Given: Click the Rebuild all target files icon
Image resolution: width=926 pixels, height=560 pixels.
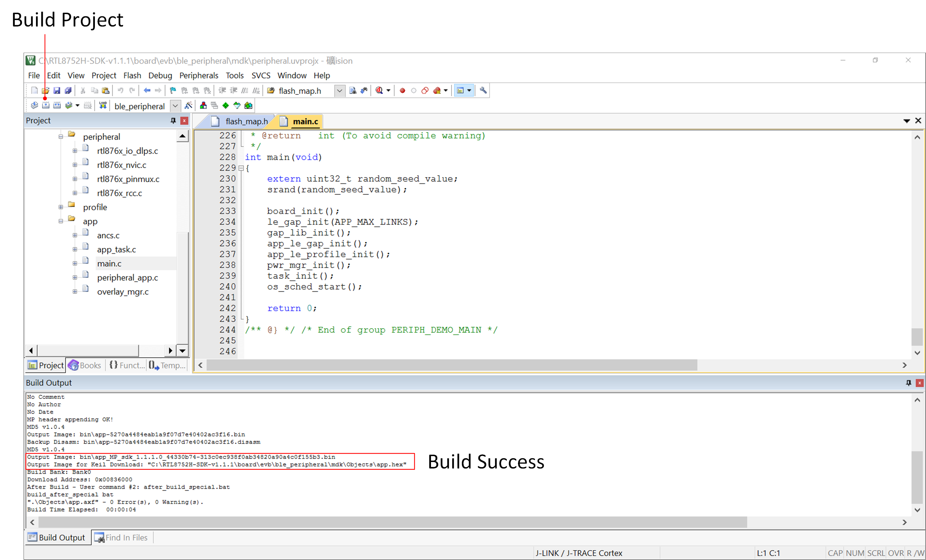Looking at the screenshot, I should (x=57, y=106).
